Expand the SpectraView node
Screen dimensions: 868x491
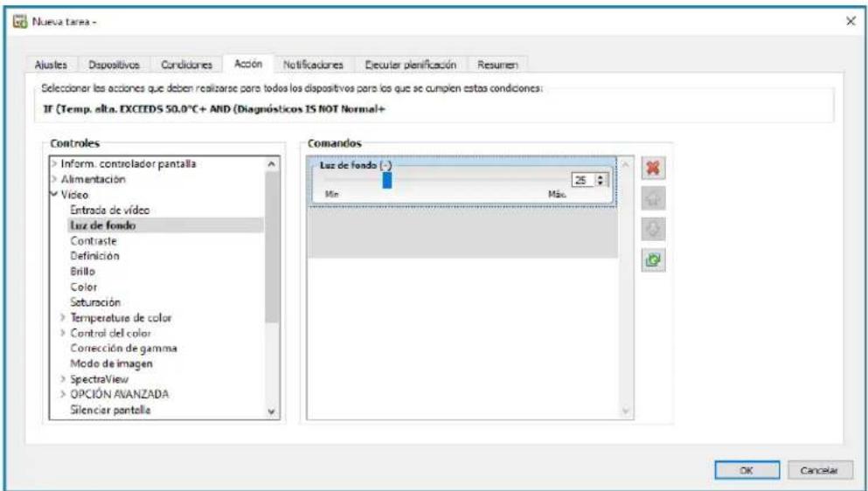(64, 380)
